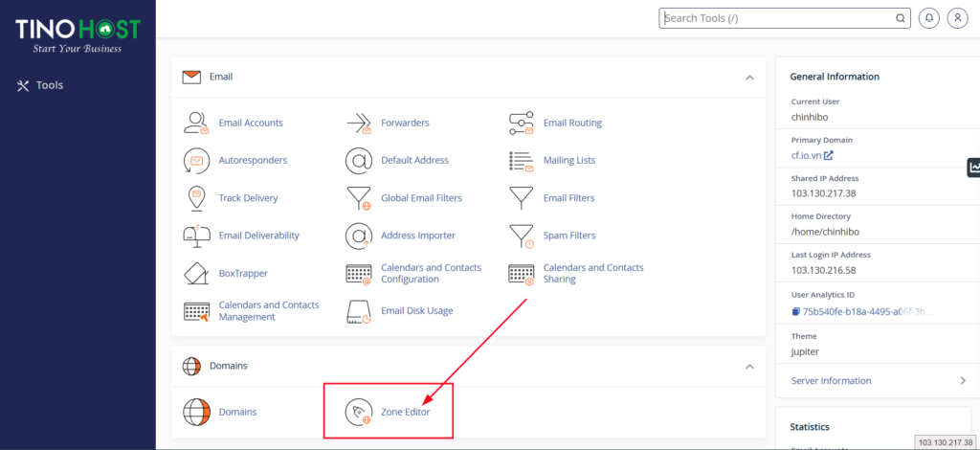Open the user account icon
980x450 pixels.
click(957, 18)
